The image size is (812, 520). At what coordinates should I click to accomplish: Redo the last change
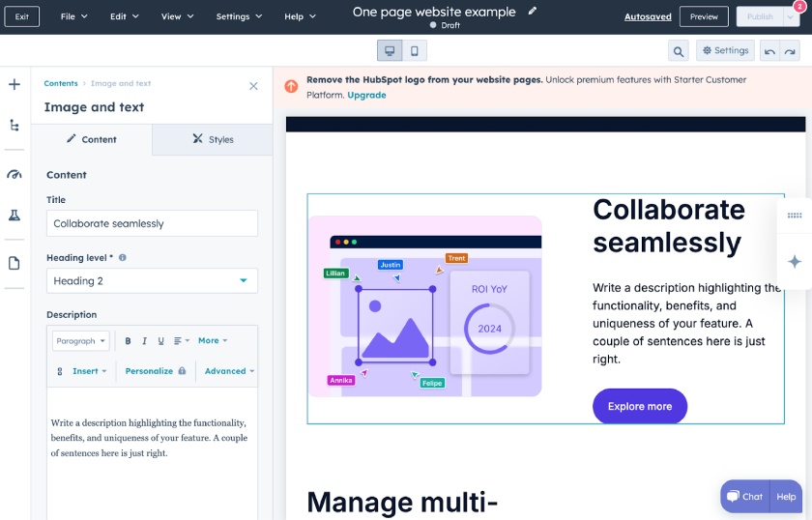tap(790, 51)
